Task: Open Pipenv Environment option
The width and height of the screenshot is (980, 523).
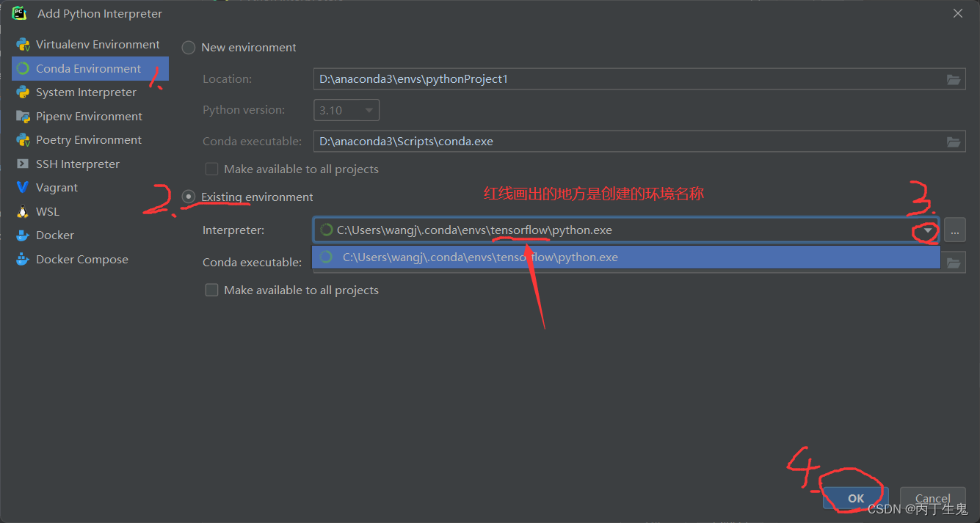Action: tap(90, 116)
